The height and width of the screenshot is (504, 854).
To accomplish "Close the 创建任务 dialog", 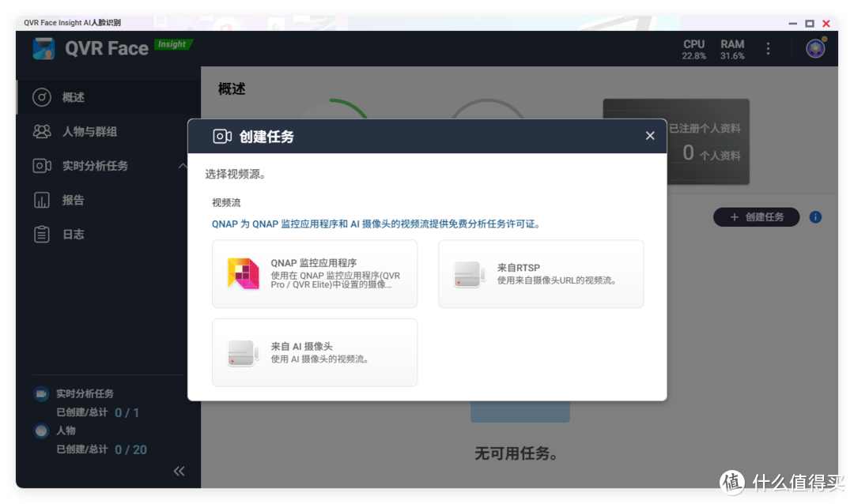I will (x=650, y=136).
